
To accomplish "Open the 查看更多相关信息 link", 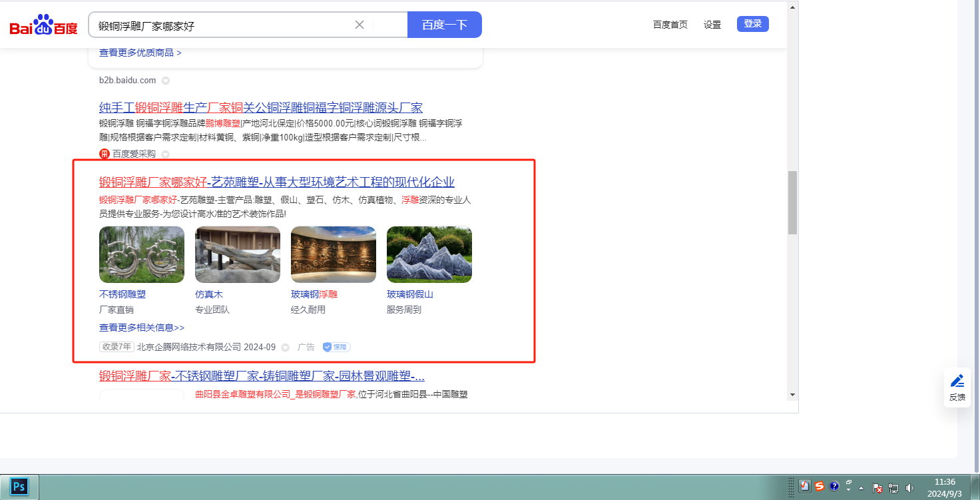I will click(141, 328).
